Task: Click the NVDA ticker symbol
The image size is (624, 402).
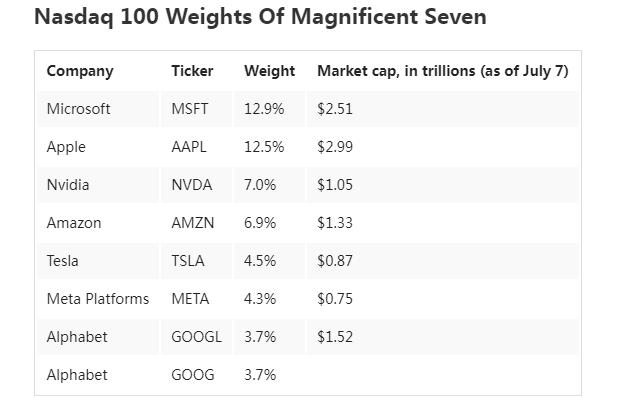Action: 192,185
